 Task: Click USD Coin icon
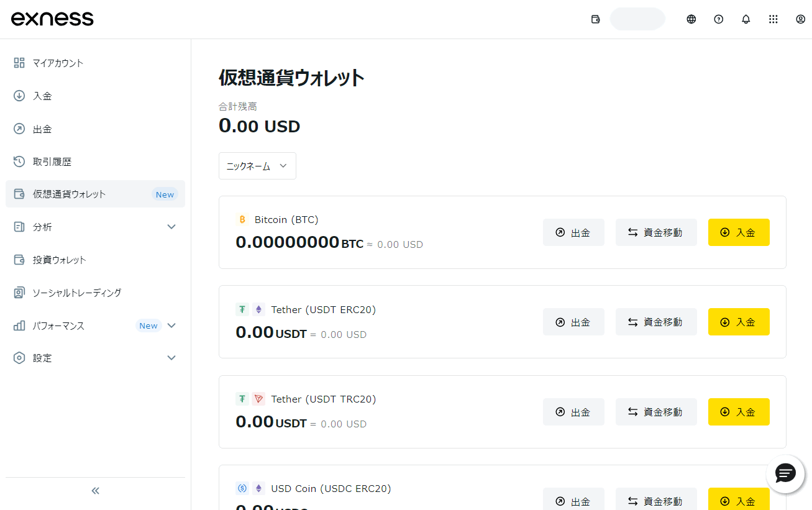242,488
